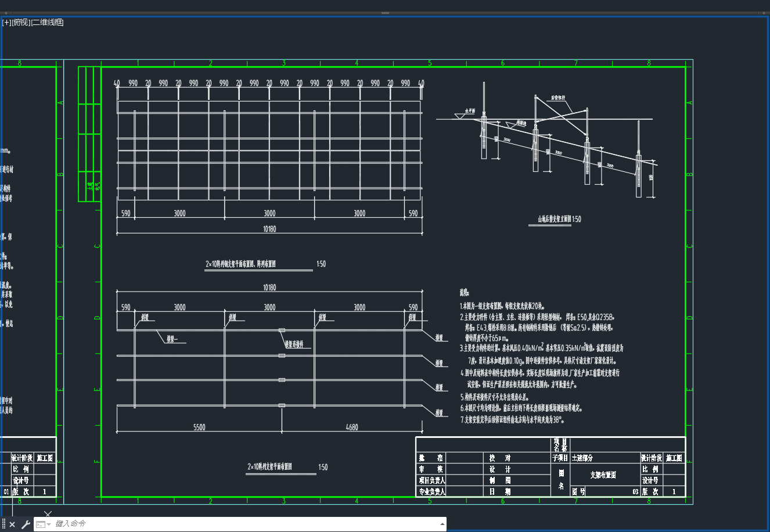Image resolution: width=770 pixels, height=532 pixels.
Task: Select the 说明 notes heading
Action: 464,293
